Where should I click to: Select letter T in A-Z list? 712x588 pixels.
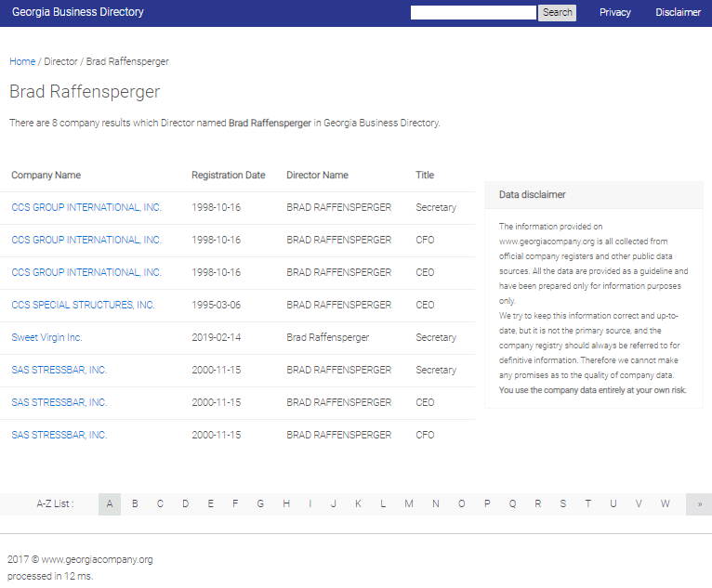[x=588, y=504]
